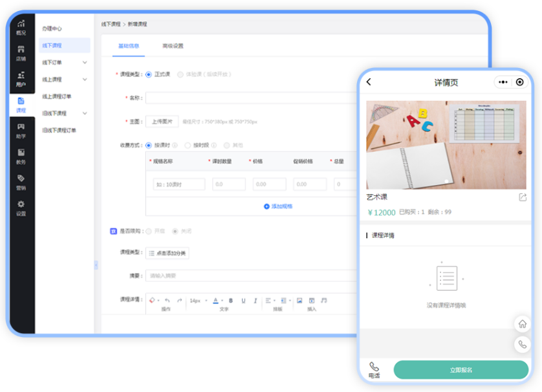Screen dimensions: 542x392
Task: Click the text alignment icon in editor
Action: [268, 300]
